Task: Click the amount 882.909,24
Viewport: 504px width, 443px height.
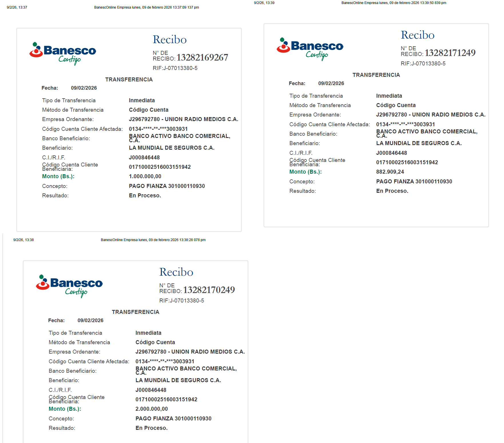Action: [390, 172]
